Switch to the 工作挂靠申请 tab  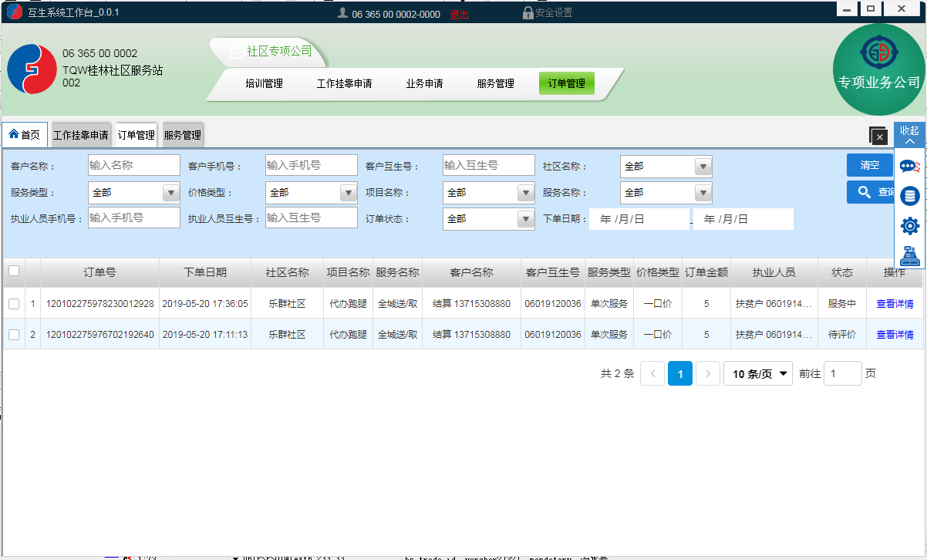click(x=81, y=136)
